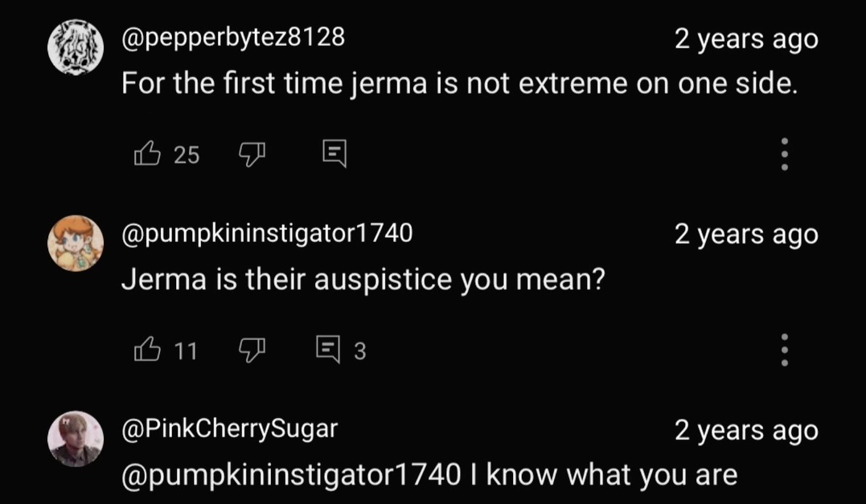The height and width of the screenshot is (504, 866).
Task: Click timestamp on PinkCherrySugar reply
Action: point(745,430)
